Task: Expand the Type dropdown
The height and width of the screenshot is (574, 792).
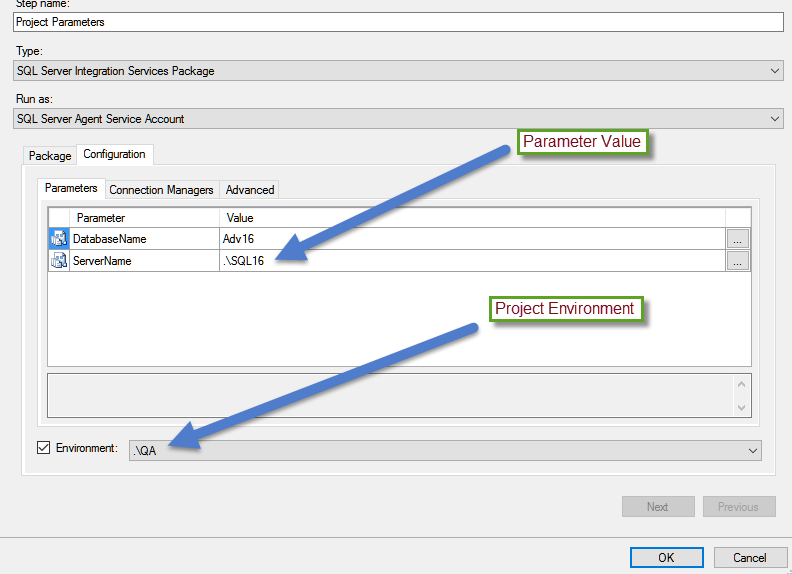Action: pyautogui.click(x=775, y=71)
